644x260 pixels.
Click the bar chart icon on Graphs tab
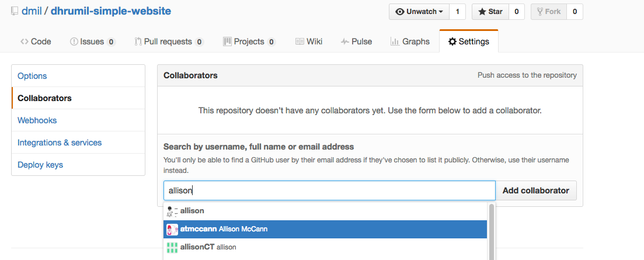click(x=395, y=41)
